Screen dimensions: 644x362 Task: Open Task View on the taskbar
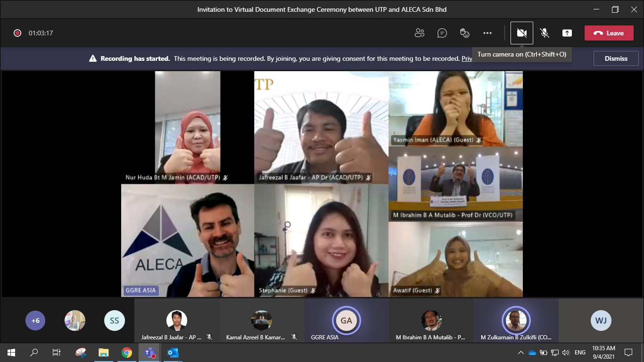tap(57, 353)
